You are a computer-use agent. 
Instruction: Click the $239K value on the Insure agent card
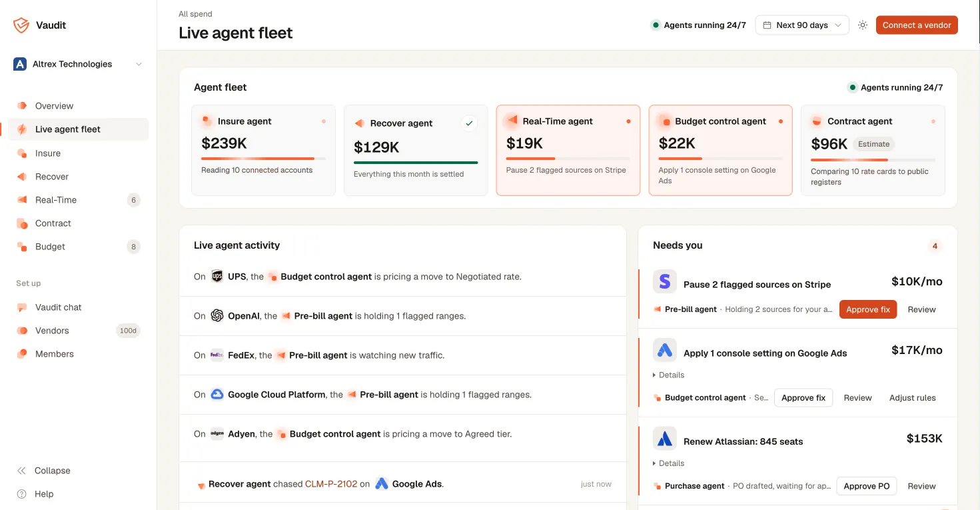[224, 143]
